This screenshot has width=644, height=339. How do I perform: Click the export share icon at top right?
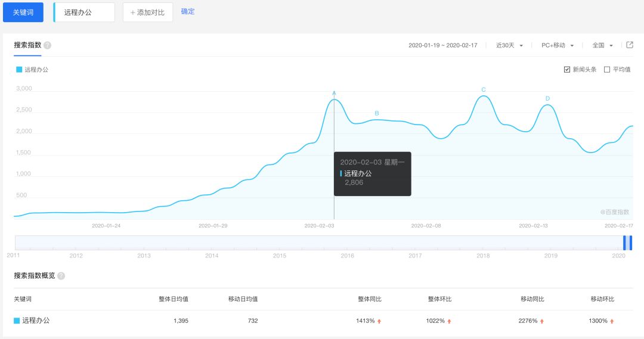(x=630, y=45)
